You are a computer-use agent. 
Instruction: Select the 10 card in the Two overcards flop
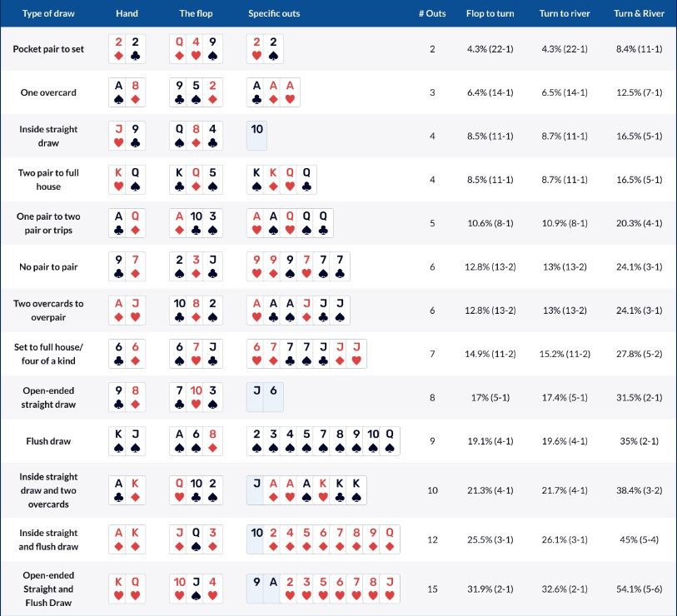click(179, 310)
